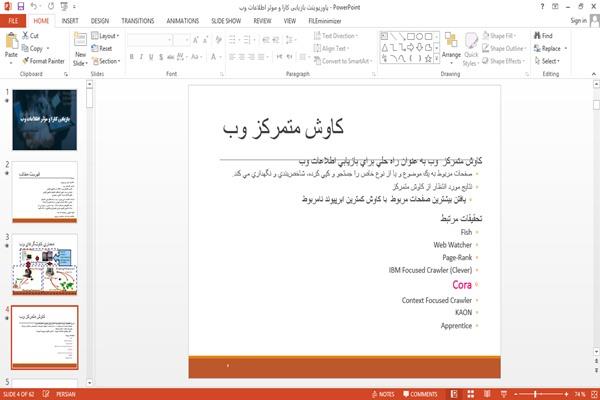The width and height of the screenshot is (600, 400).
Task: Click Convert to SmartArt
Action: coord(343,61)
